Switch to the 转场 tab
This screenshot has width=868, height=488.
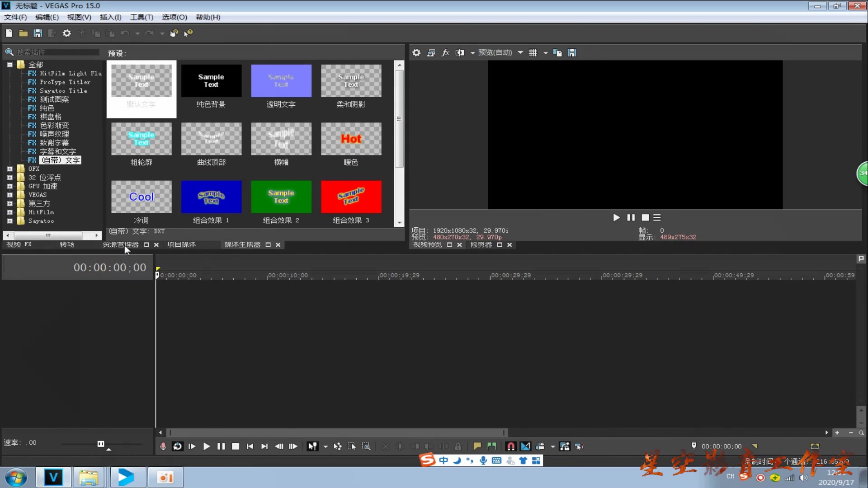tap(67, 244)
